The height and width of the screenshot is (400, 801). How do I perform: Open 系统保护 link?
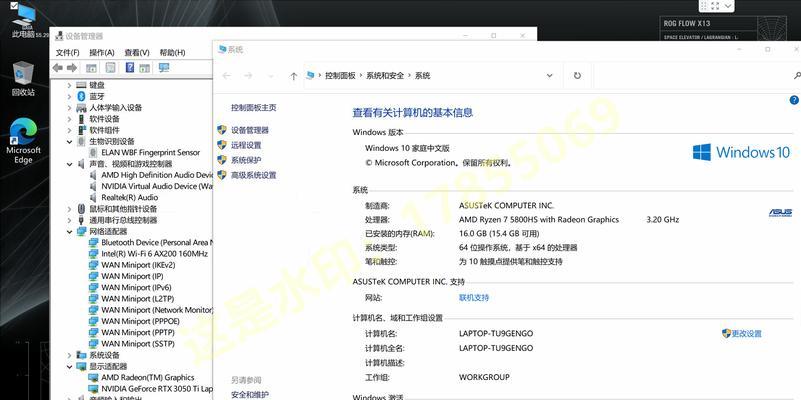click(246, 160)
